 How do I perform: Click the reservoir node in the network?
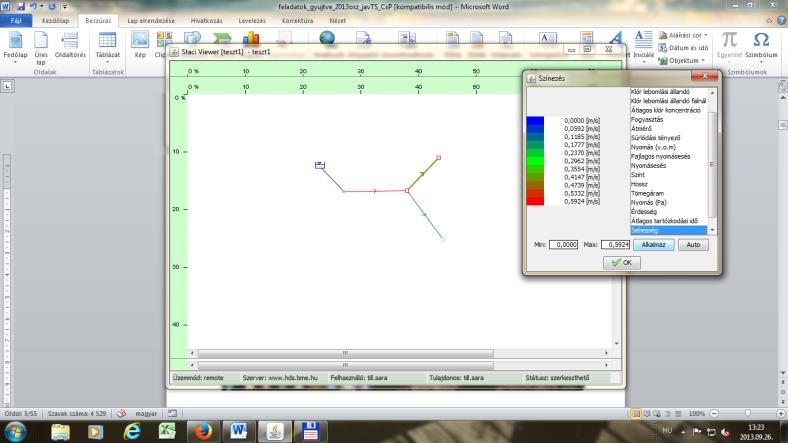click(x=320, y=165)
